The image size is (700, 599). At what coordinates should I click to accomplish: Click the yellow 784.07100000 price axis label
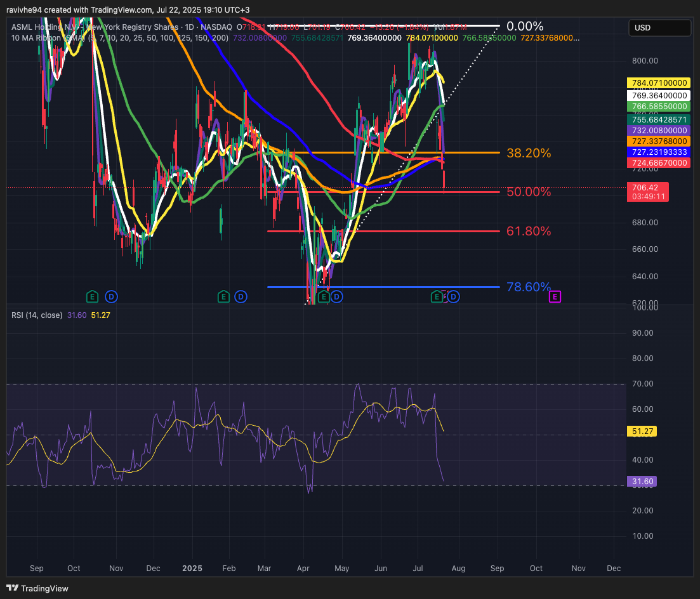pyautogui.click(x=659, y=83)
